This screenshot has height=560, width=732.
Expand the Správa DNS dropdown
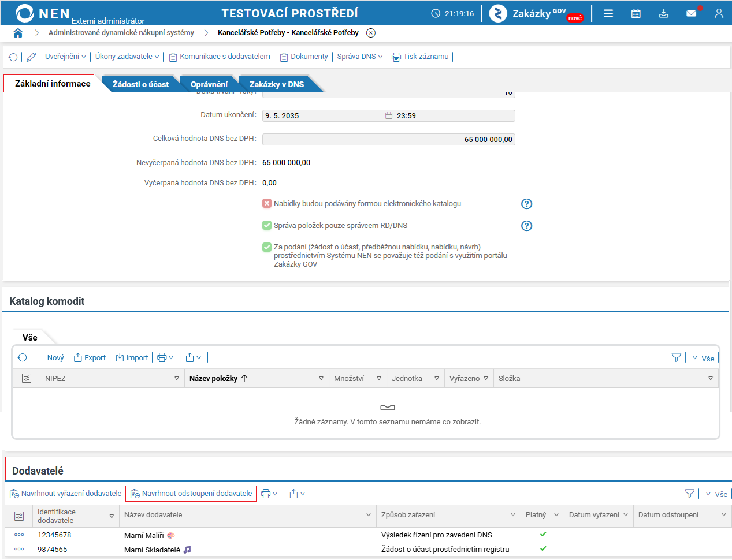pos(360,57)
